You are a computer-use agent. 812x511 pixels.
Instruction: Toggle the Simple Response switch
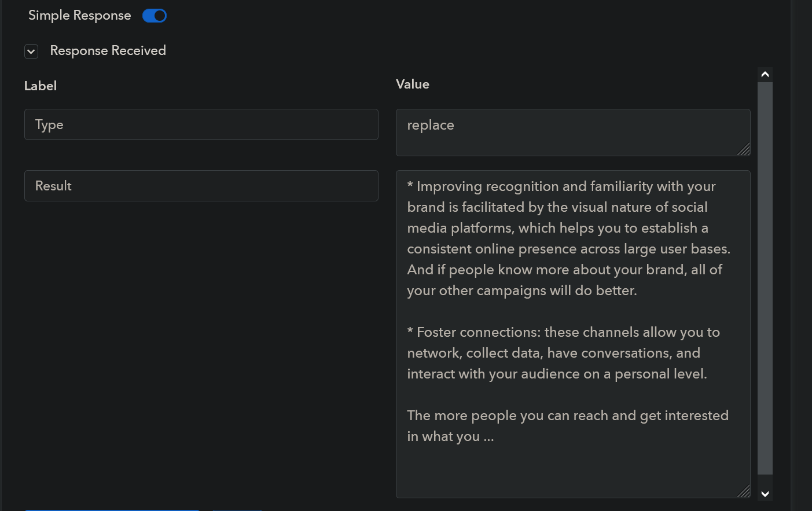click(155, 16)
